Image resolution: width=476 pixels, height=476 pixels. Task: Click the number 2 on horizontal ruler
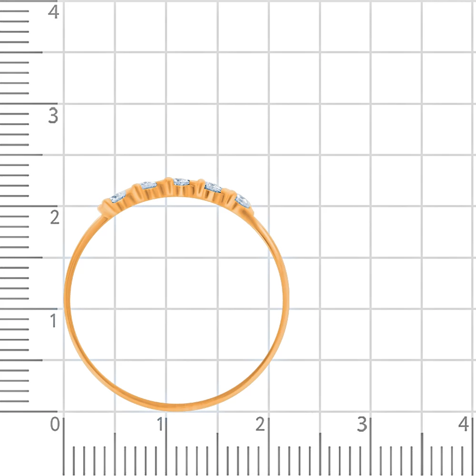pos(260,424)
